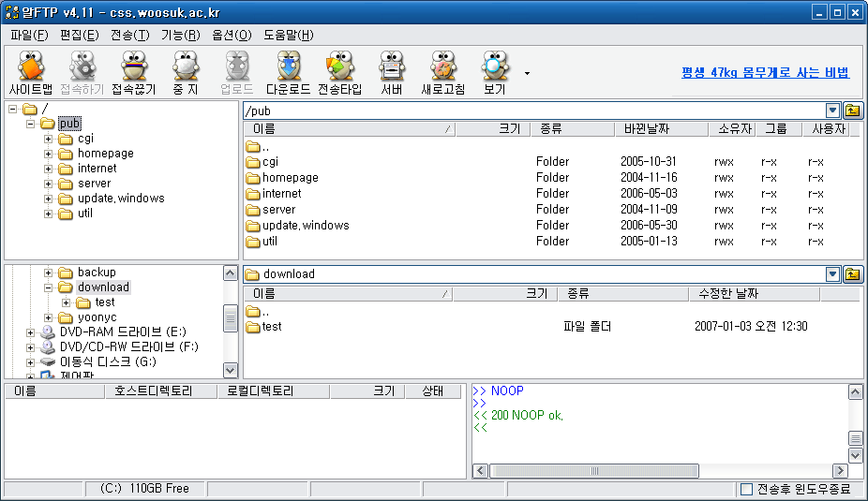This screenshot has width=868, height=501.
Task: Select cgi folder icon in remote file list
Action: tap(253, 162)
